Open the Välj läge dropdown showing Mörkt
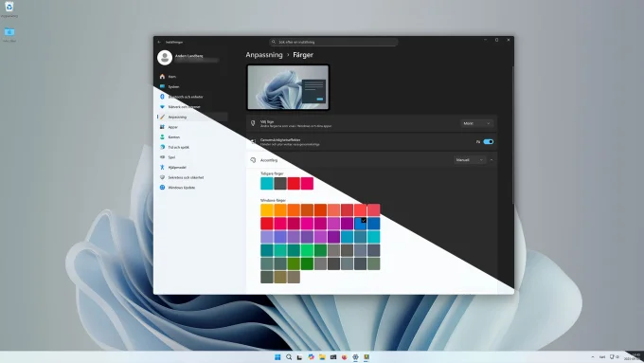The image size is (644, 363). tap(476, 123)
